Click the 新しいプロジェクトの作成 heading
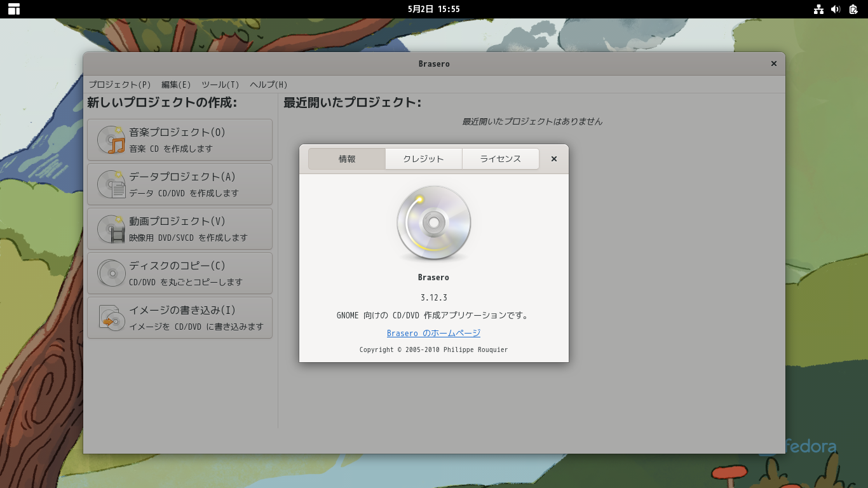This screenshot has width=868, height=488. click(x=162, y=102)
